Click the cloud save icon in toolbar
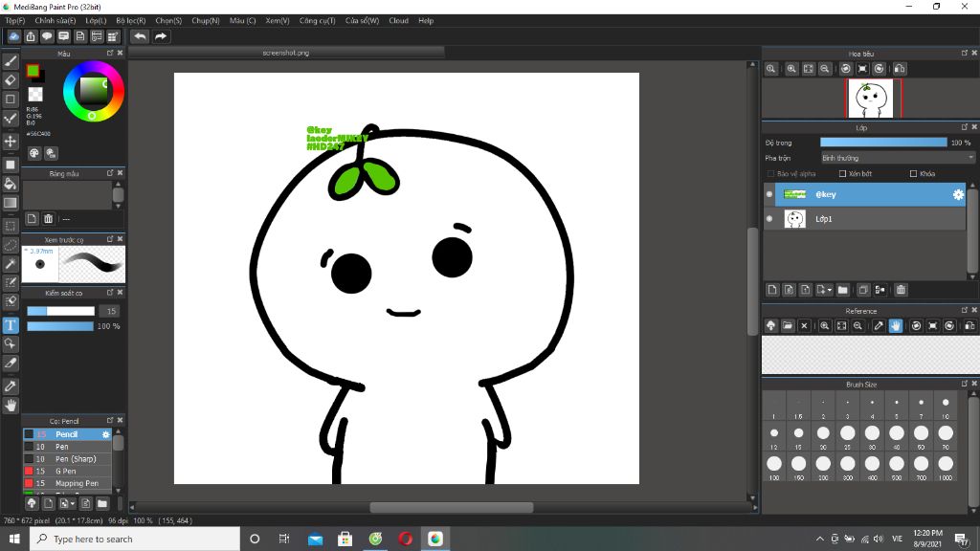Screen dimensions: 980x551 point(13,36)
